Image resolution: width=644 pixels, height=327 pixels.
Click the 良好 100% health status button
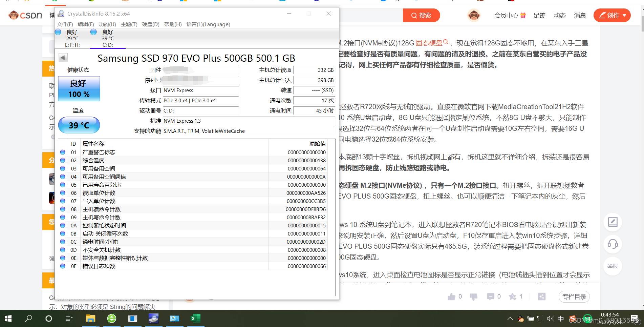[x=79, y=88]
